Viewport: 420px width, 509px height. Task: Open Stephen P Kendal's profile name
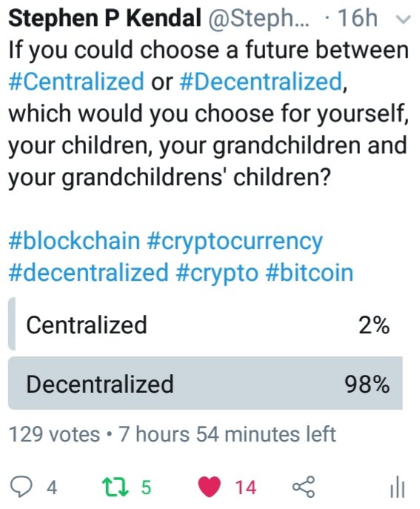click(x=104, y=19)
